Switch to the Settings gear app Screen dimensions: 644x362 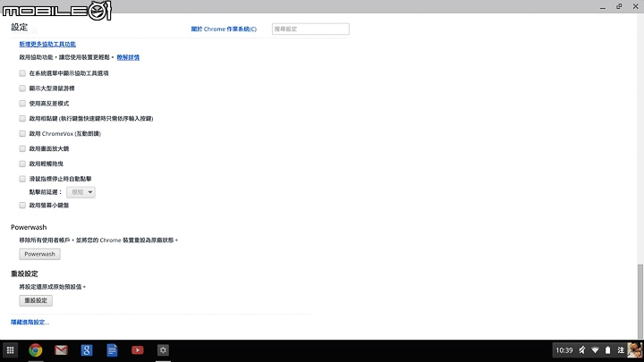(x=163, y=350)
